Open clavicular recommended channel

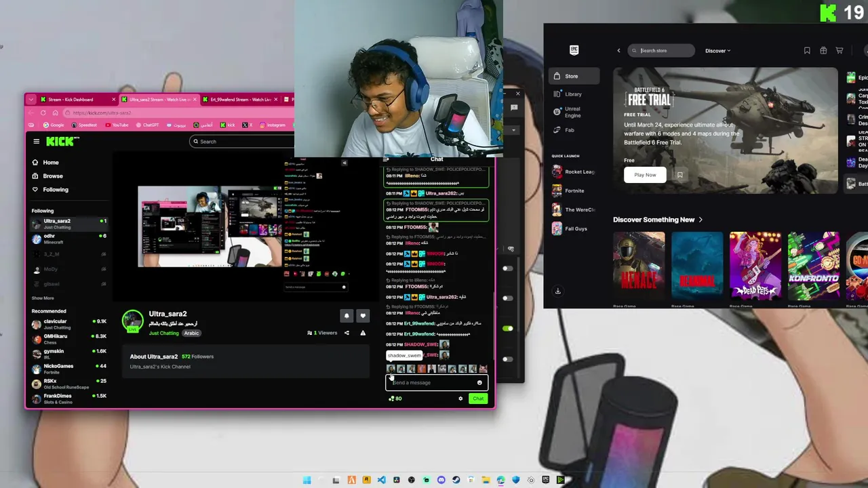pos(68,324)
